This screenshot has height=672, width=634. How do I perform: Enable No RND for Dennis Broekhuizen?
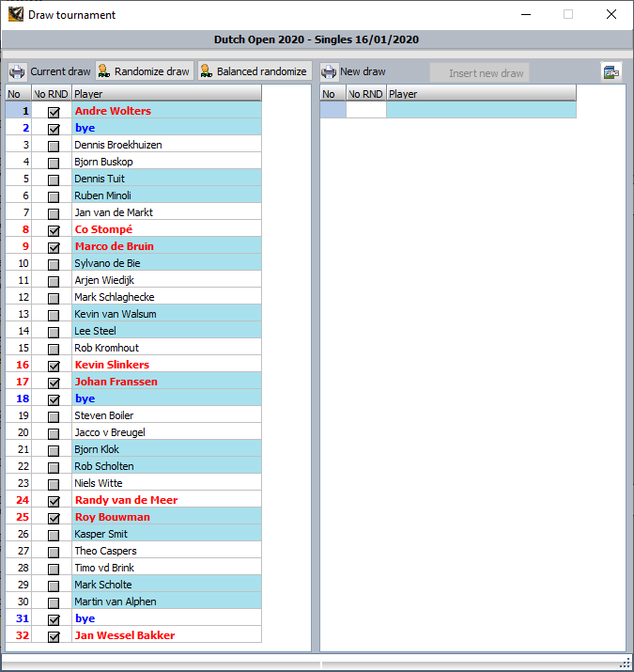point(54,146)
